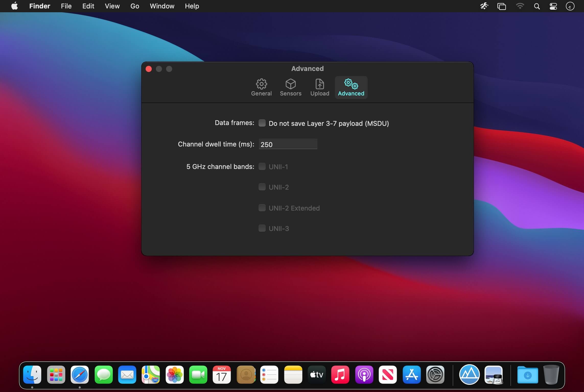Viewport: 584px width, 392px height.
Task: Open the Go menu
Action: click(x=135, y=6)
